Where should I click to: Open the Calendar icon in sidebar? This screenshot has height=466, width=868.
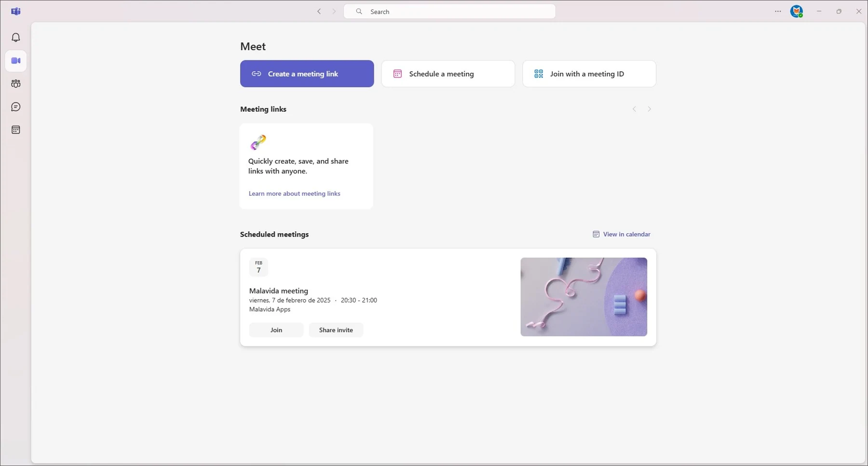16,130
